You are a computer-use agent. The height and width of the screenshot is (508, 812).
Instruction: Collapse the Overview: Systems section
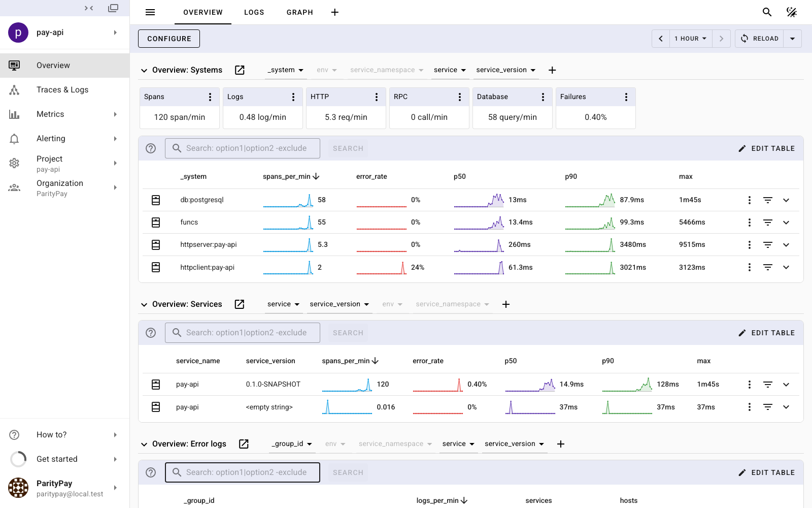(144, 71)
